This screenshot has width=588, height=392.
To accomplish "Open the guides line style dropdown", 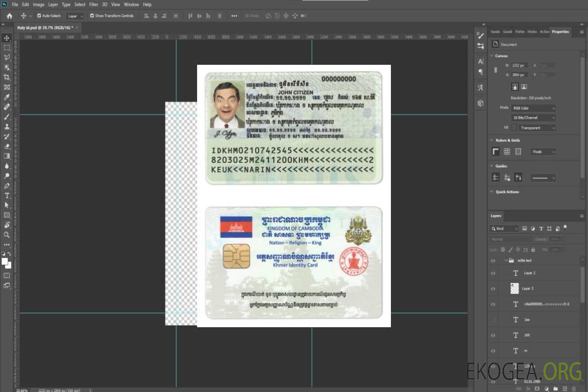I will [x=543, y=178].
